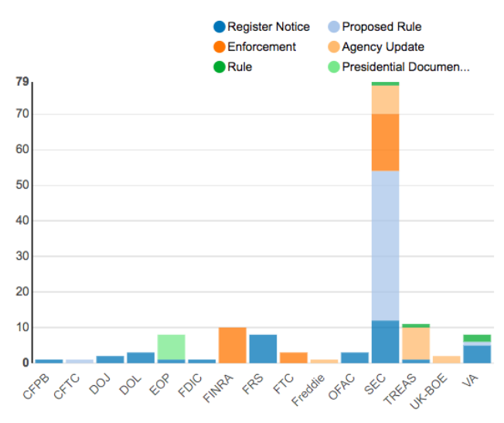Screen dimensions: 504x423
Task: Click the 'Rule' legend label
Action: coord(240,67)
